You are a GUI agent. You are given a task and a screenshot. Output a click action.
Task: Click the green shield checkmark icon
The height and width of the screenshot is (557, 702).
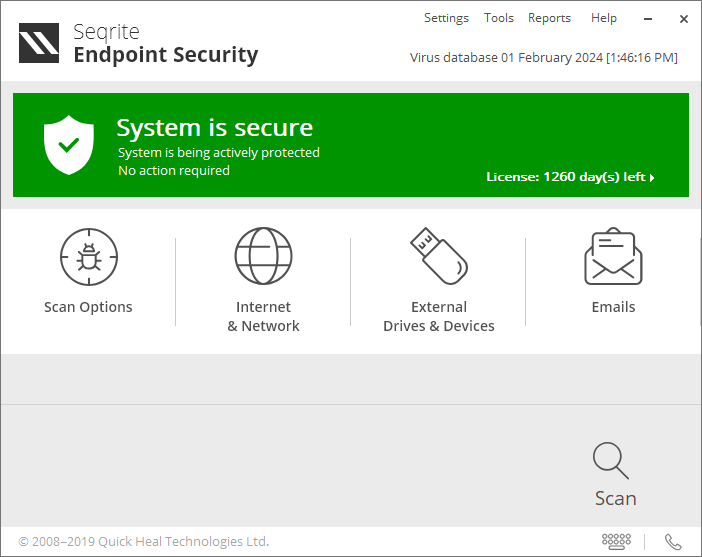coord(69,145)
